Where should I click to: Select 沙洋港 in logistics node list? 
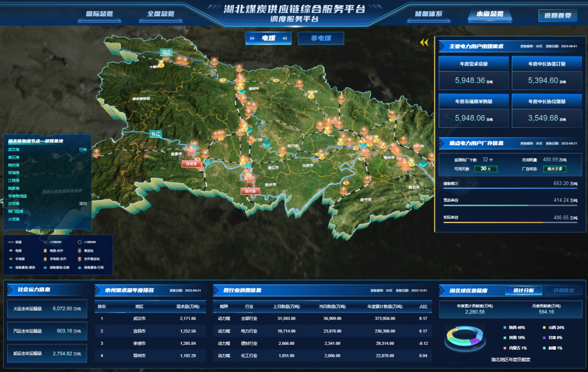(47, 204)
